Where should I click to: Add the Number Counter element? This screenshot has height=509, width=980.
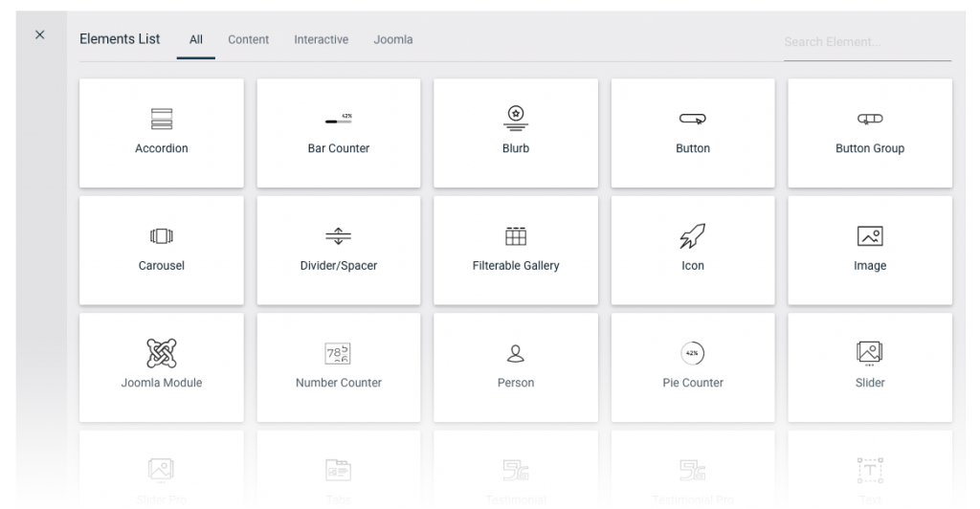(x=339, y=367)
